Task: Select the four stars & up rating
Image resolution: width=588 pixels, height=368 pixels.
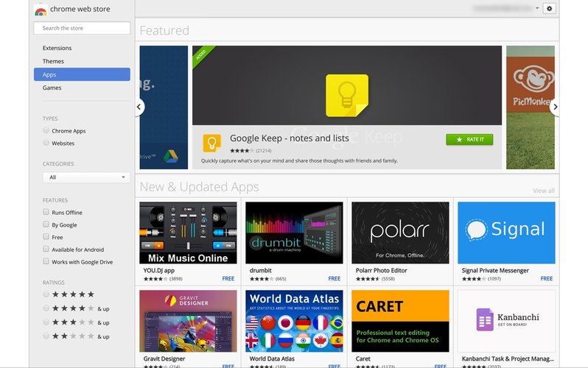Action: [x=46, y=308]
